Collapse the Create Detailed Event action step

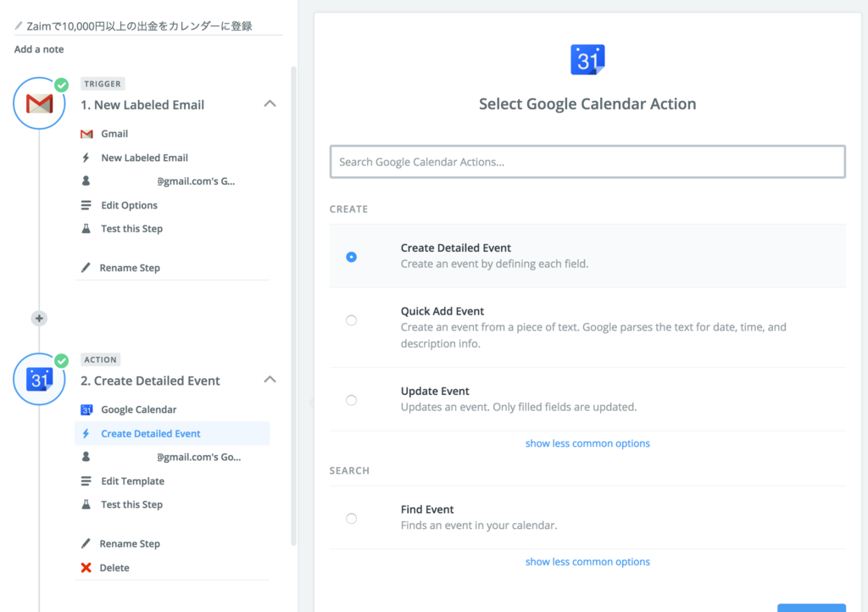[x=270, y=380]
